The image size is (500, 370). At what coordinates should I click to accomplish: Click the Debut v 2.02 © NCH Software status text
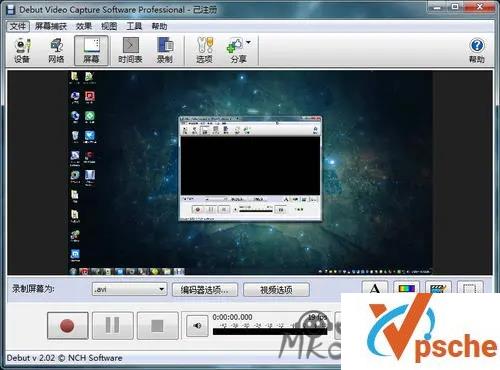point(64,358)
